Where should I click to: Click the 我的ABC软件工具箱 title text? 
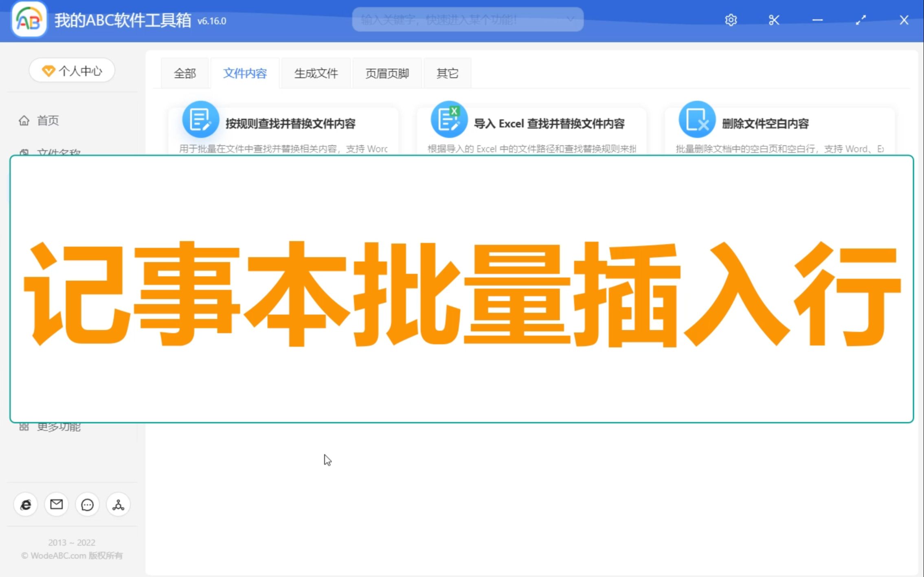click(123, 20)
